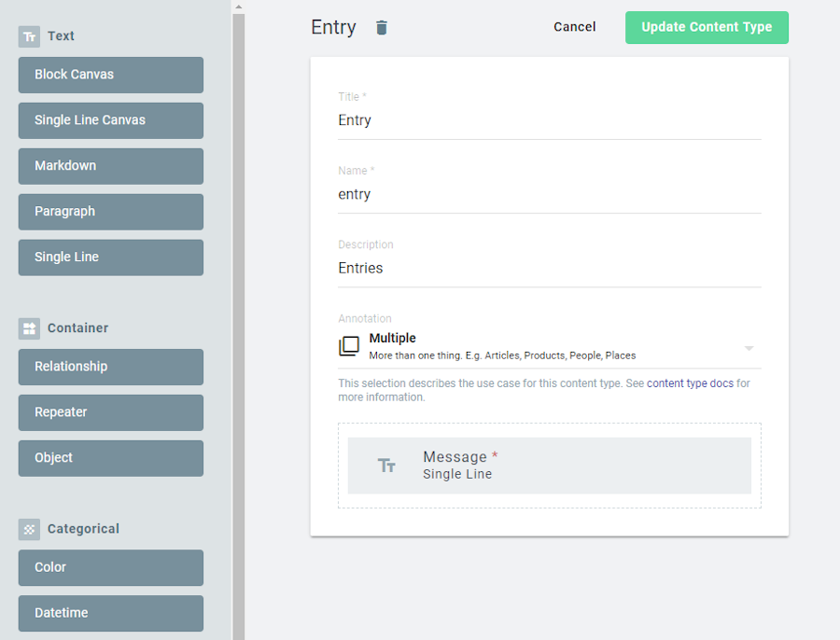The image size is (840, 640).
Task: Add a Single Line field from sidebar
Action: tap(111, 257)
